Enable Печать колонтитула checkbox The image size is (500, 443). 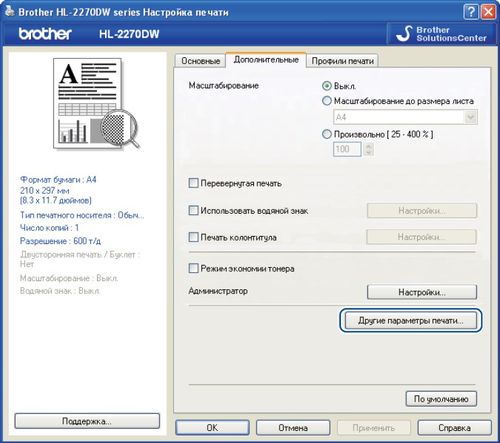coord(193,237)
